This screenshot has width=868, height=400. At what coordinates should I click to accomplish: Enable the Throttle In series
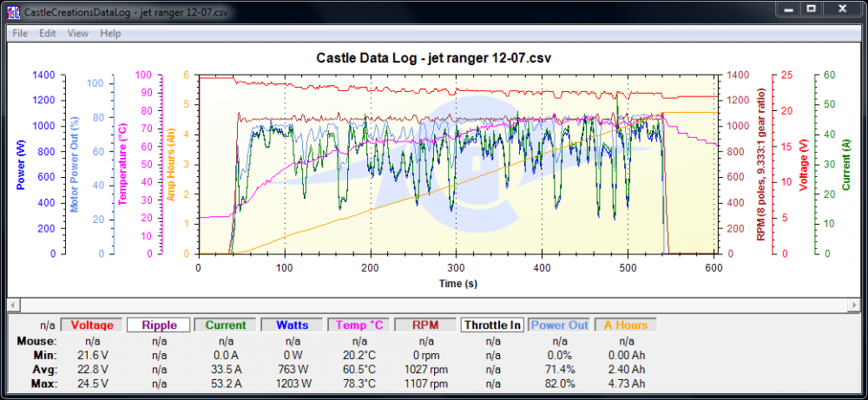pos(490,325)
